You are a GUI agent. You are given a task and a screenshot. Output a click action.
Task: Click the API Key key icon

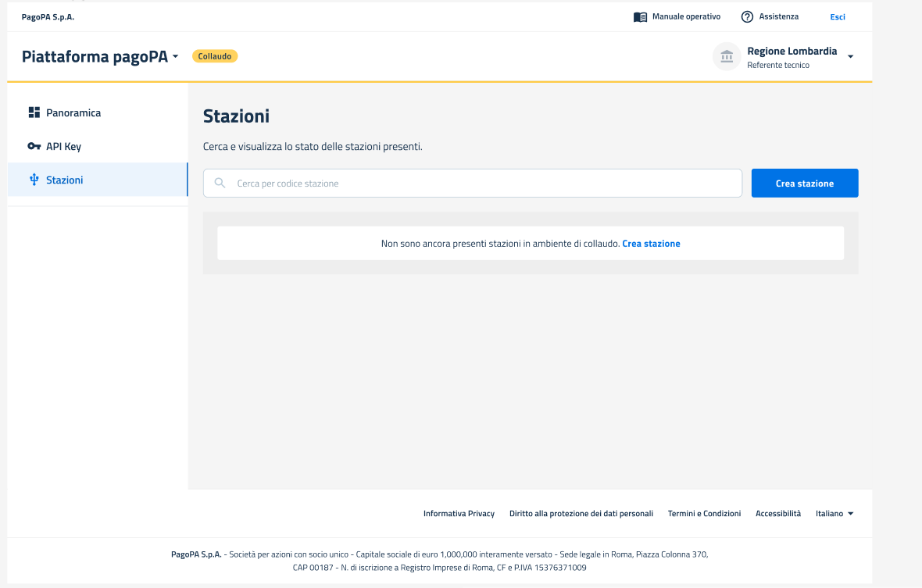pos(34,146)
